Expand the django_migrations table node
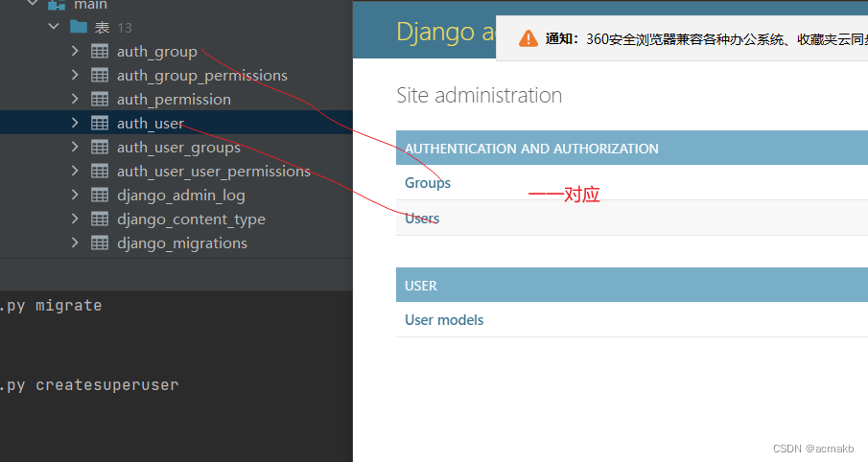868x462 pixels. coord(75,243)
